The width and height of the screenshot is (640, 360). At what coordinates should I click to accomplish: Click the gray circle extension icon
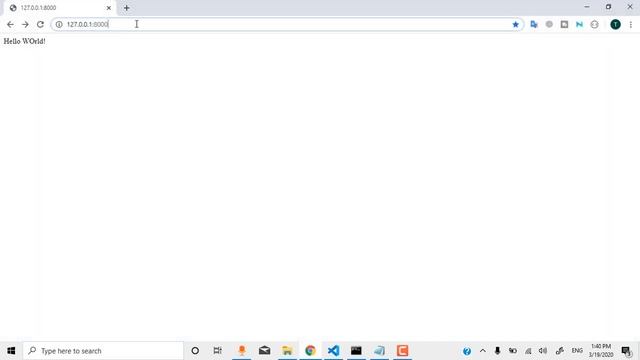(x=549, y=24)
